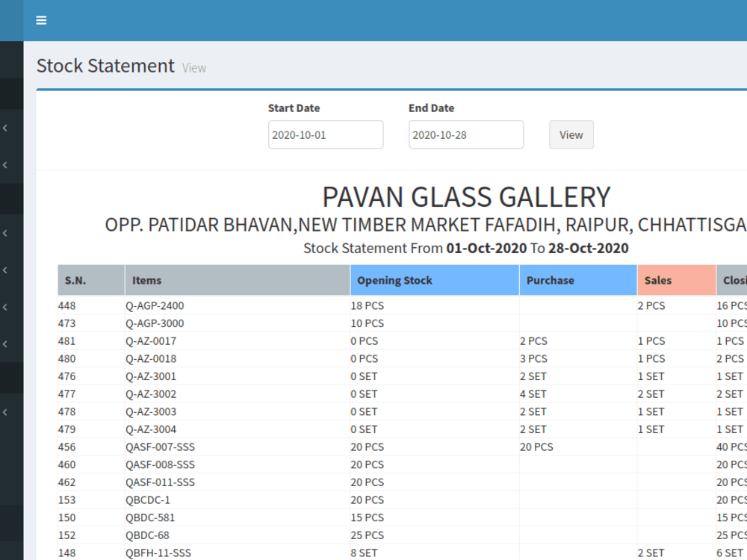Click the Stock Statement page title
The width and height of the screenshot is (747, 560).
pyautogui.click(x=106, y=66)
